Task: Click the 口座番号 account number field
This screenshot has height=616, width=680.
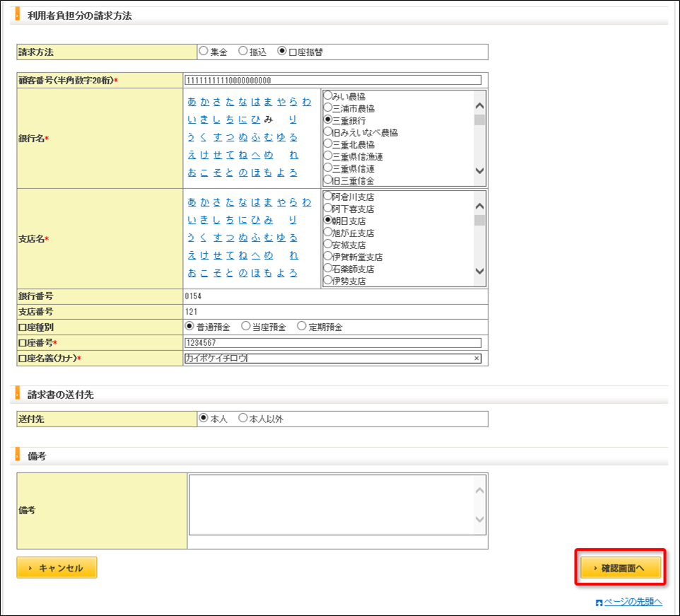Action: tap(333, 343)
